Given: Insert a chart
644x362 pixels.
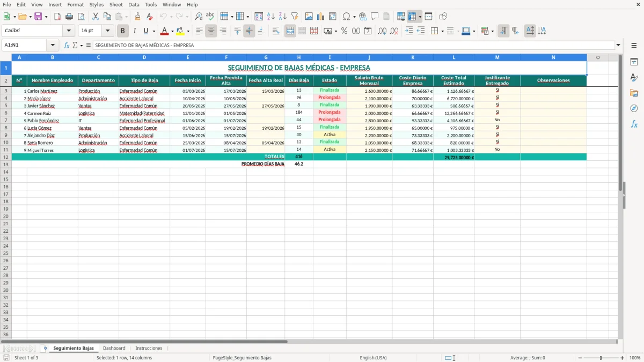Looking at the screenshot, I should [321, 17].
